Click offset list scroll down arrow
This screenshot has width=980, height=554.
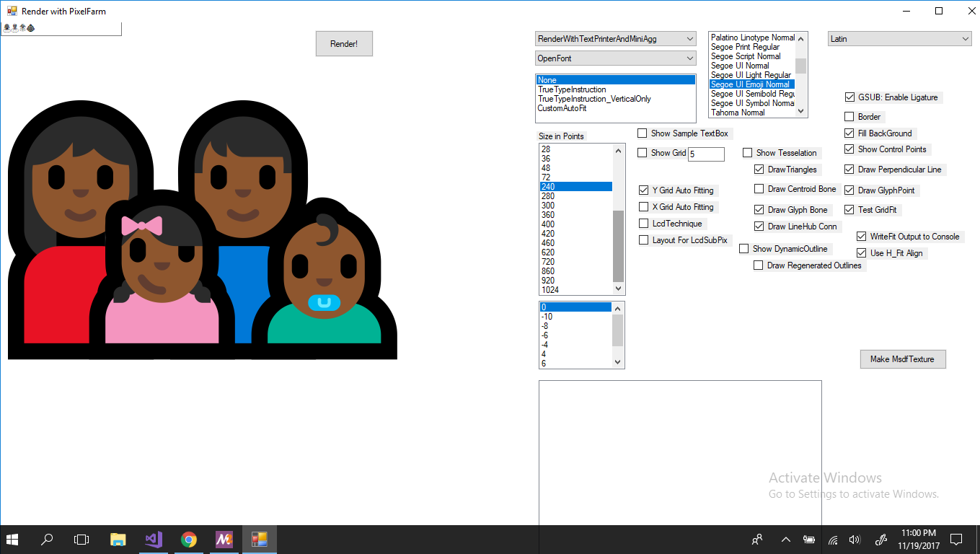click(x=618, y=362)
